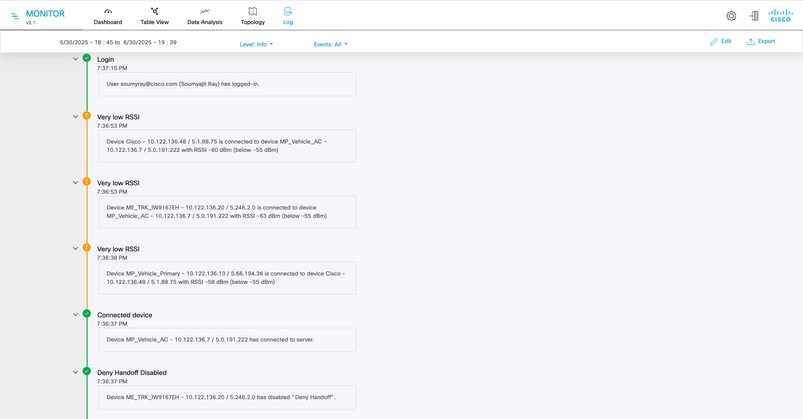Image resolution: width=803 pixels, height=419 pixels.
Task: Click the logout door icon
Action: click(754, 16)
